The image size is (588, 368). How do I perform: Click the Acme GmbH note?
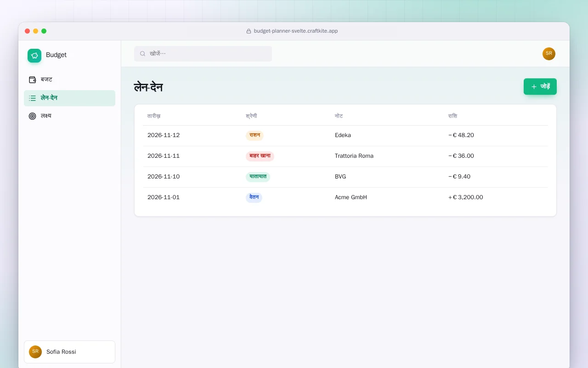tap(351, 197)
